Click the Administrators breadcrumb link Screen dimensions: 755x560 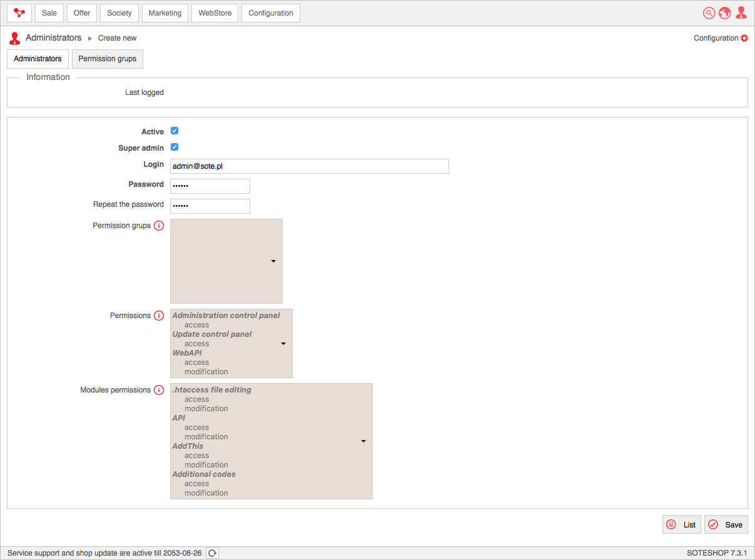(54, 38)
